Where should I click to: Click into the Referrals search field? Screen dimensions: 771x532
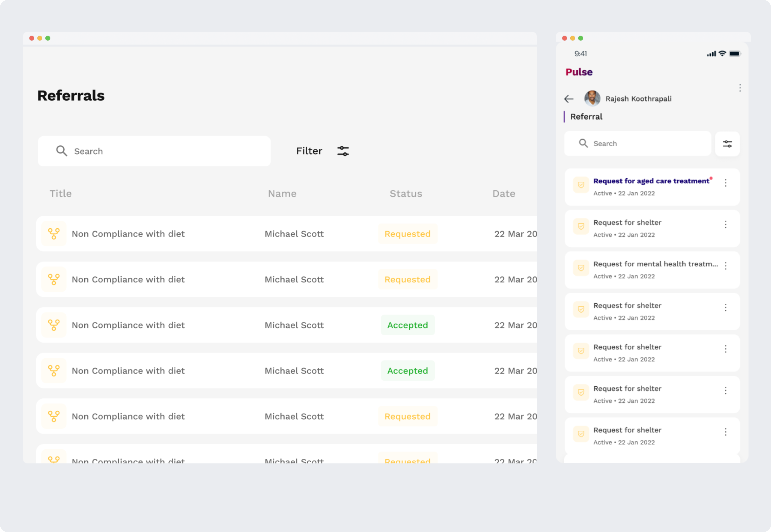coord(167,151)
